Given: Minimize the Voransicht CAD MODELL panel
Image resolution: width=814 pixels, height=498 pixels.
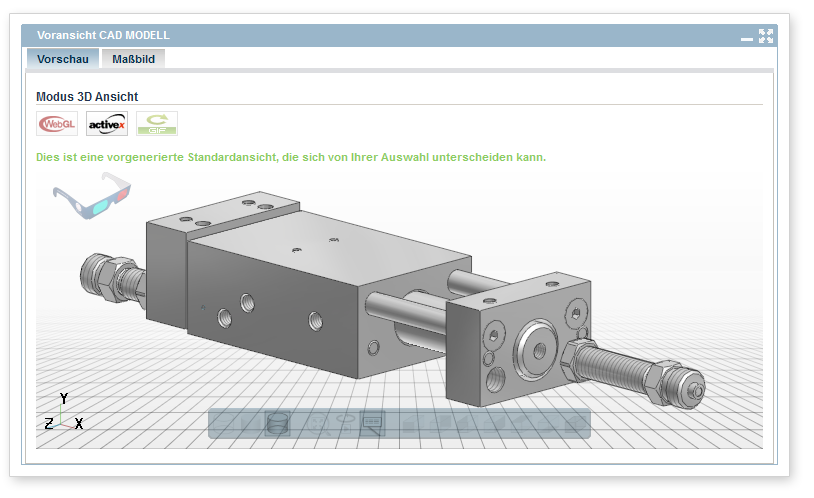Looking at the screenshot, I should pyautogui.click(x=746, y=37).
